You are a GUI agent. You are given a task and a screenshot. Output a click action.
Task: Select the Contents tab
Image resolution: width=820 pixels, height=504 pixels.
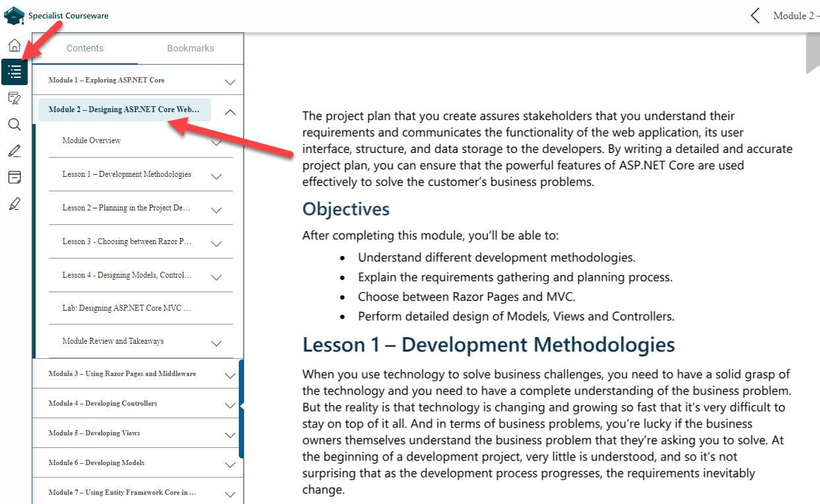point(84,47)
